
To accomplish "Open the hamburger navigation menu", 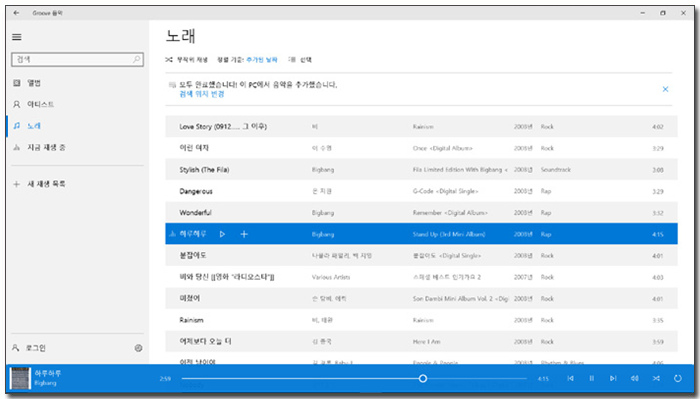I will tap(17, 37).
